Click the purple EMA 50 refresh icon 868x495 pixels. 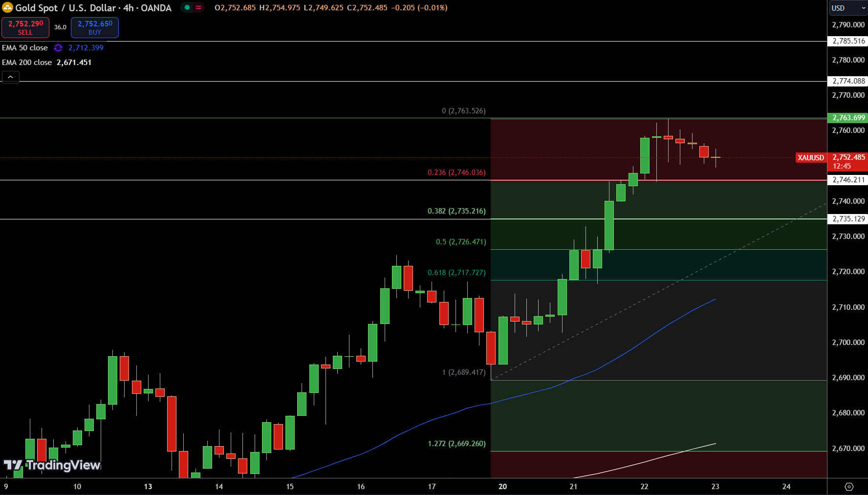point(58,48)
